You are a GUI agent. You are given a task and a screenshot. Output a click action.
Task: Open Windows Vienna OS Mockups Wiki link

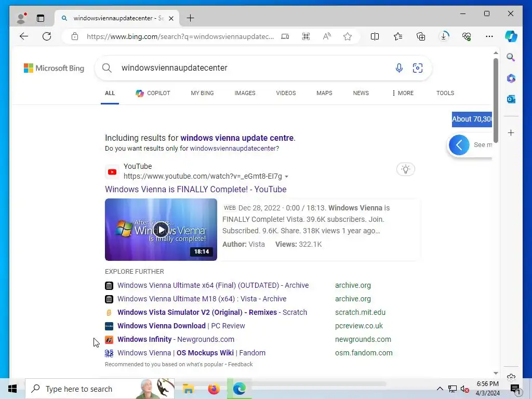click(191, 353)
